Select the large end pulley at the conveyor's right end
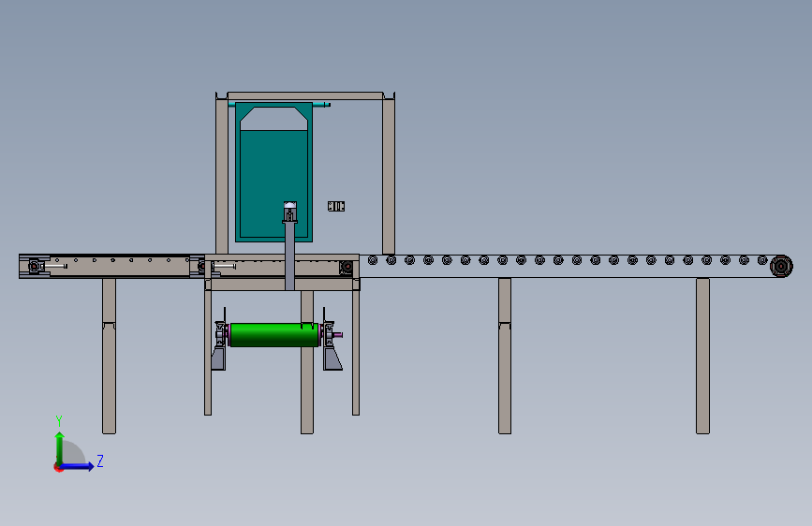 pyautogui.click(x=781, y=266)
